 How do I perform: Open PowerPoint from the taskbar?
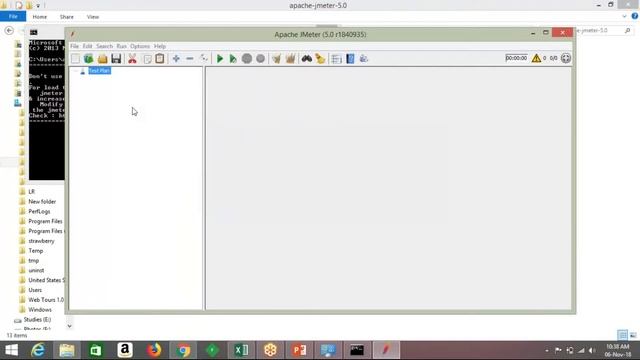(299, 350)
